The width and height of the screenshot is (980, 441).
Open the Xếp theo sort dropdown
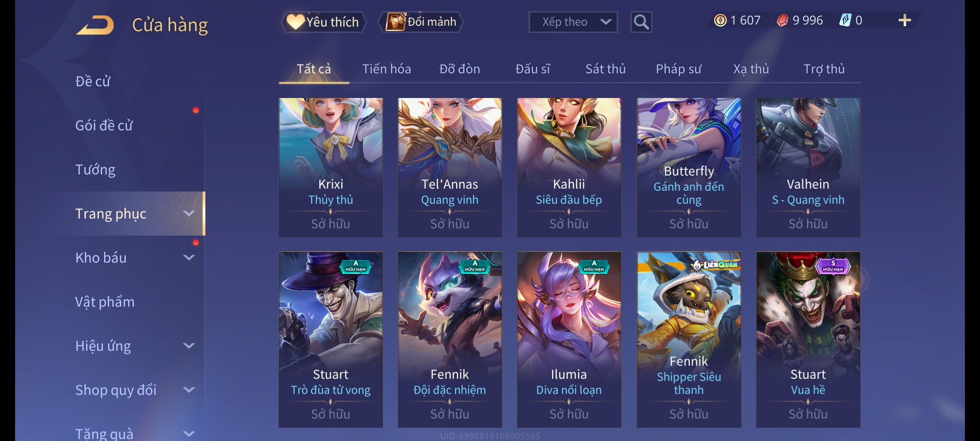(573, 22)
